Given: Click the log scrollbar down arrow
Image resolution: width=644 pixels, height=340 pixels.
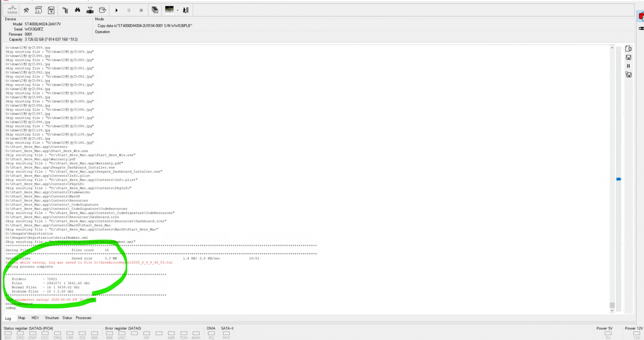Looking at the screenshot, I should pos(612,311).
